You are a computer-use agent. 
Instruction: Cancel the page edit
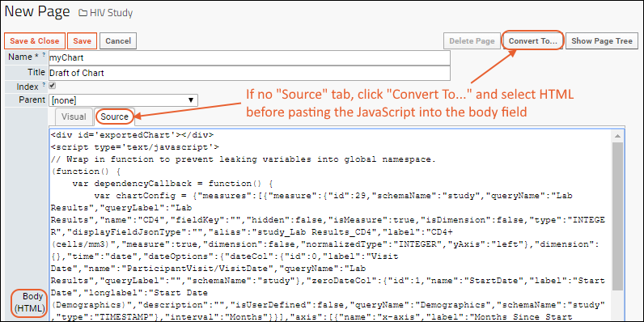[x=118, y=41]
